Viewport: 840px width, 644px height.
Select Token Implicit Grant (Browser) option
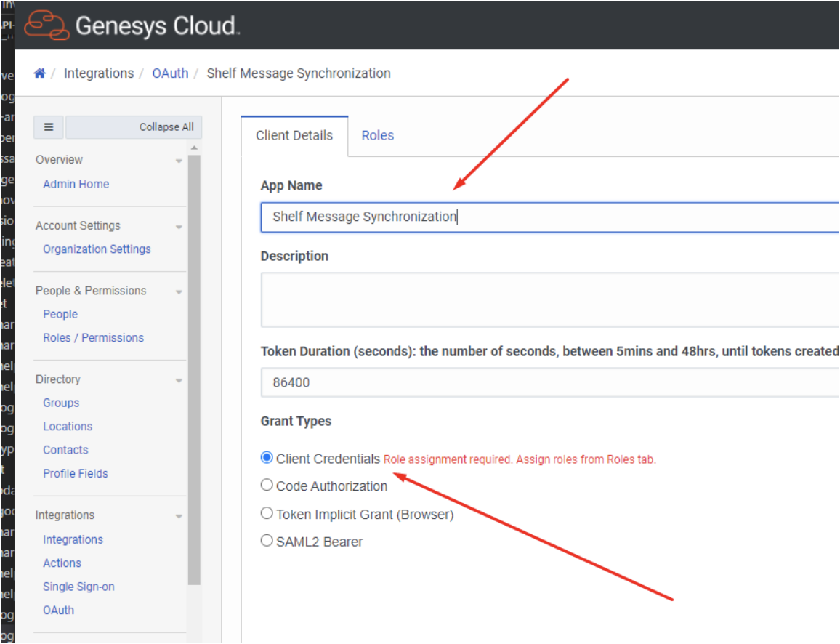coord(267,513)
